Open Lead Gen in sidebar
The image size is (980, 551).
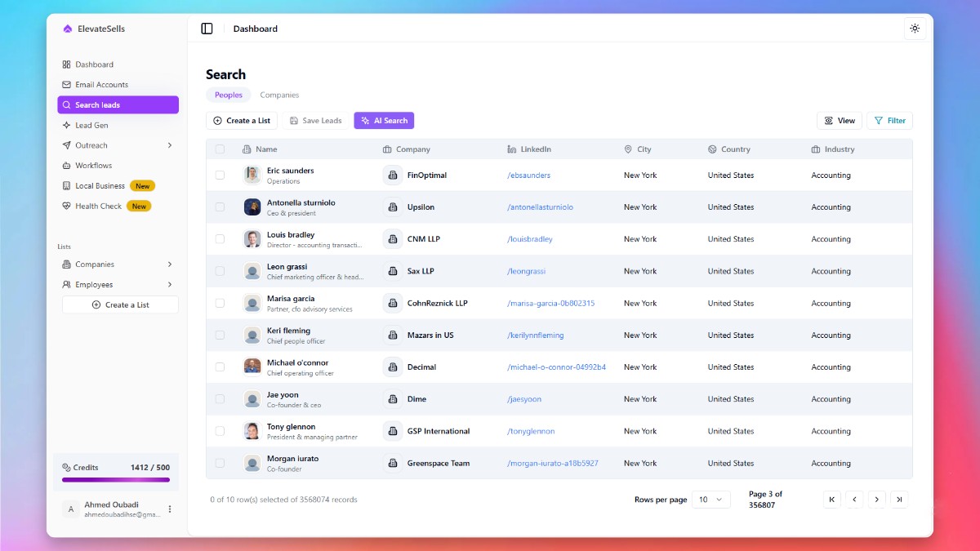91,126
